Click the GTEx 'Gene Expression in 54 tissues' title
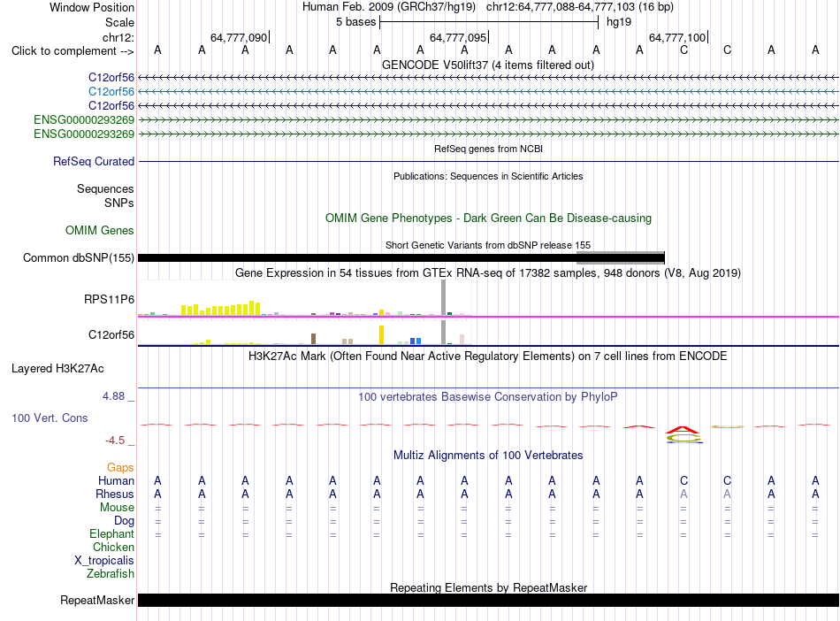This screenshot has height=621, width=840. 488,273
